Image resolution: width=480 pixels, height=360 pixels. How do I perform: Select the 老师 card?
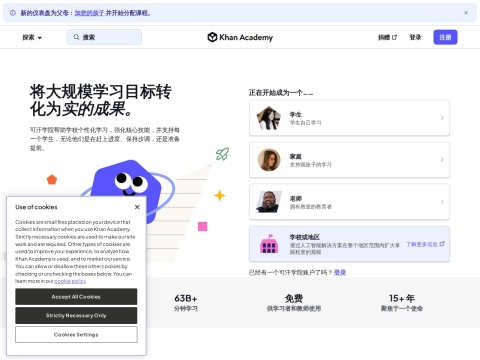(x=349, y=202)
